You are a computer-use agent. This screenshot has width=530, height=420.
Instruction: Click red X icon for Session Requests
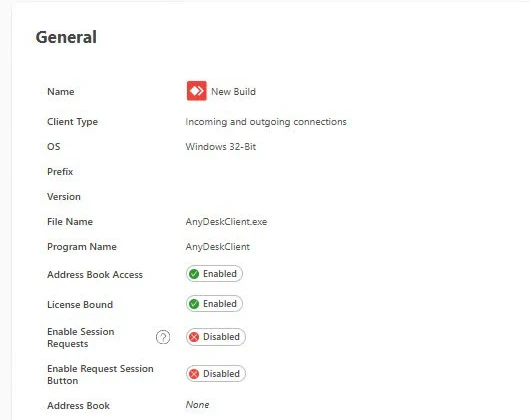(194, 337)
